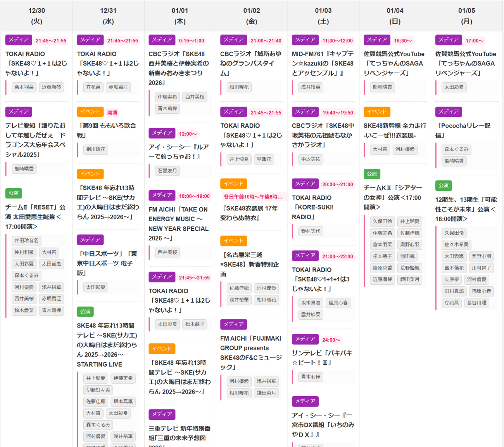Click the 伊藤虹々美 member tag

98,390
